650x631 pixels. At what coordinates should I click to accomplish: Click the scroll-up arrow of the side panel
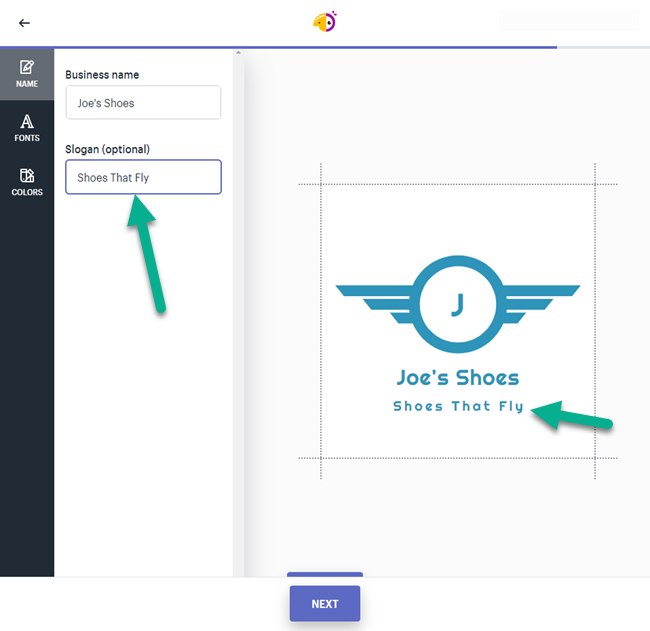point(238,53)
